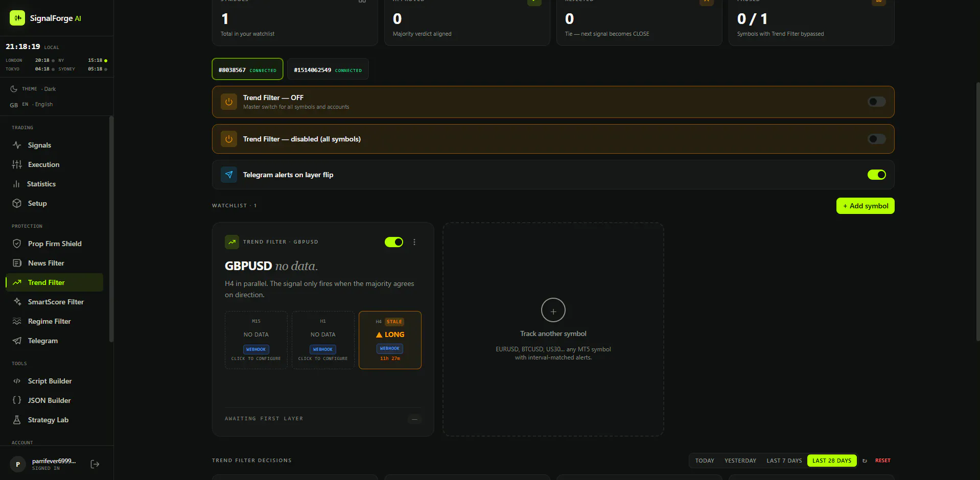Click the refresh icon beside RESET
This screenshot has width=980, height=480.
pos(865,461)
